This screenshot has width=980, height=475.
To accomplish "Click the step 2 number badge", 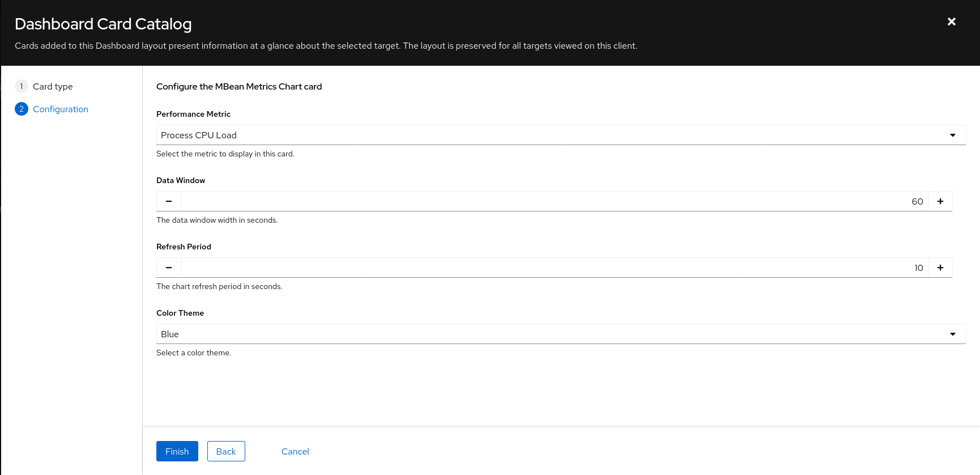I will coord(22,109).
